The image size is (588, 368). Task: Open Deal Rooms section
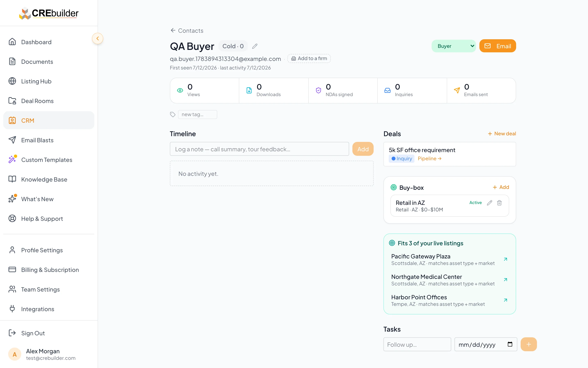tap(49, 101)
